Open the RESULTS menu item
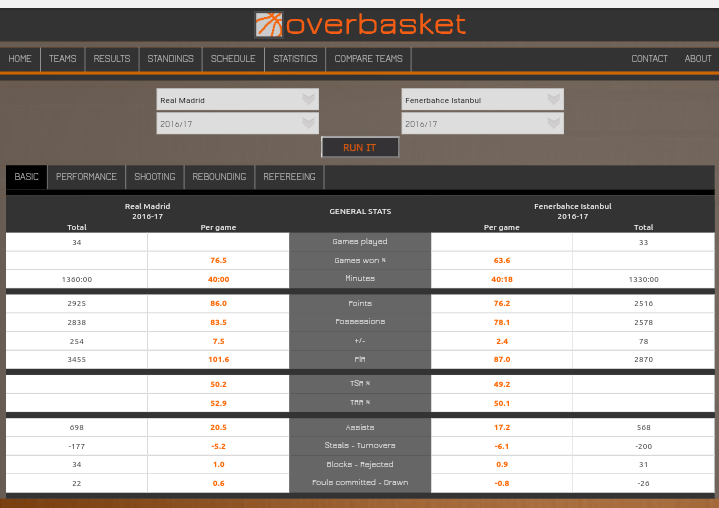Image resolution: width=719 pixels, height=508 pixels. [112, 59]
